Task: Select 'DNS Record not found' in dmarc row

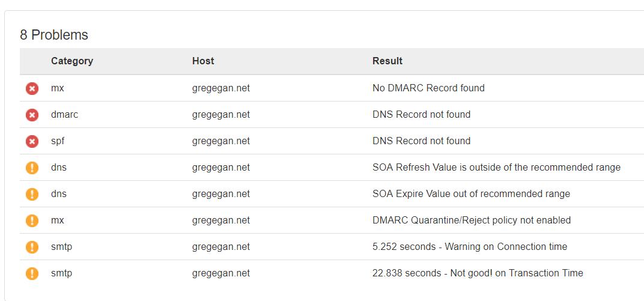Action: tap(421, 114)
